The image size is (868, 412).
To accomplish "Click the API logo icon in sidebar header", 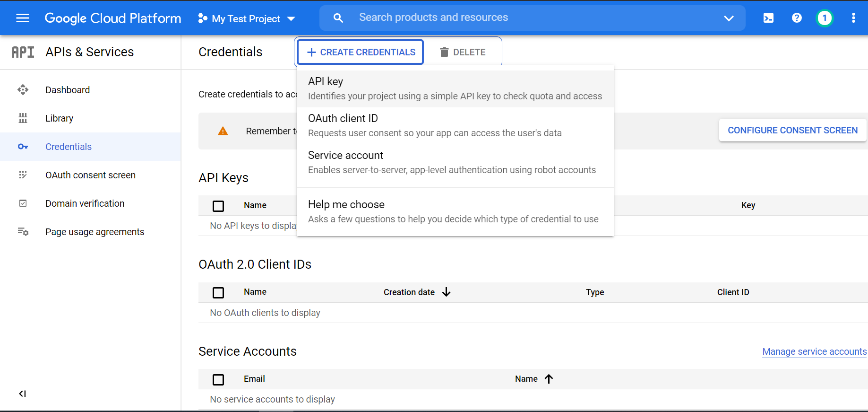I will pyautogui.click(x=23, y=52).
